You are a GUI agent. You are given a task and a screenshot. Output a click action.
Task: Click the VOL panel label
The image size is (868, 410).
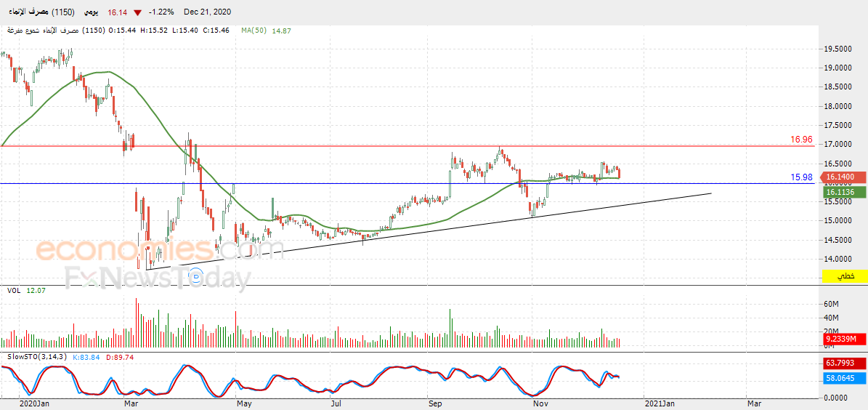pos(13,290)
